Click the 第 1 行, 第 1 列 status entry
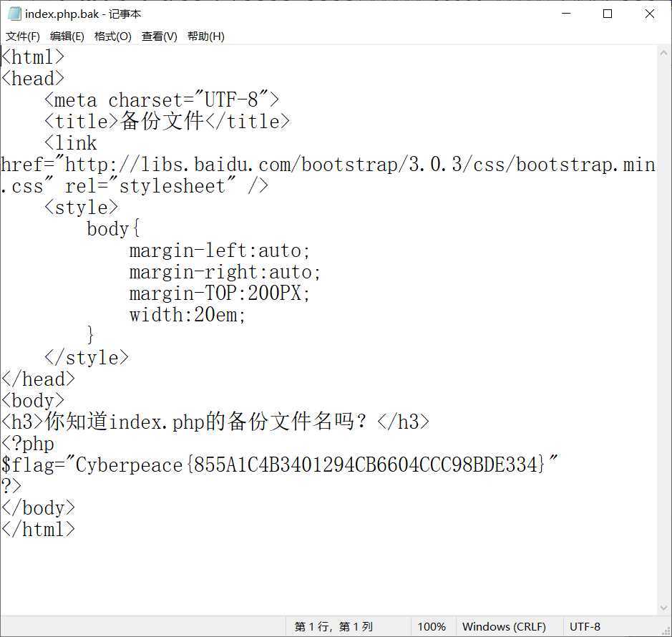Image resolution: width=672 pixels, height=637 pixels. [x=333, y=627]
